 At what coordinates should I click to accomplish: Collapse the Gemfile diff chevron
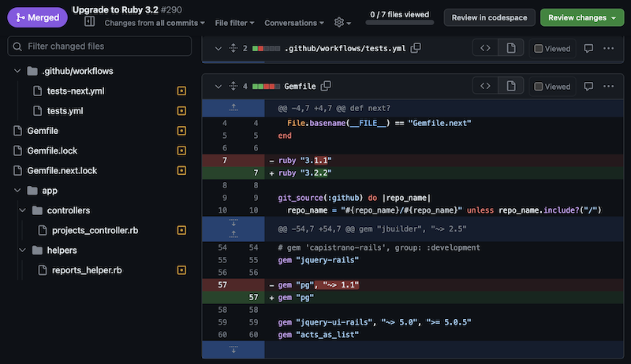click(218, 87)
